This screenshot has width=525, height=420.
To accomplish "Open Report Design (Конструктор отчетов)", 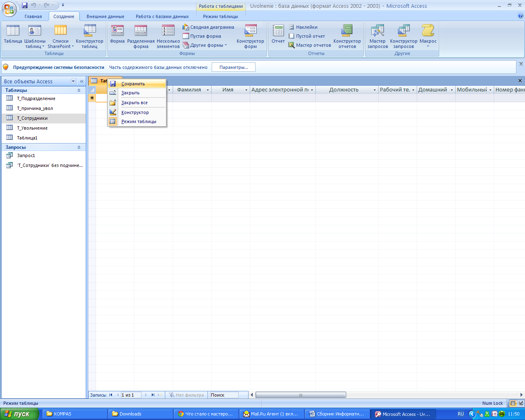I will click(x=347, y=37).
